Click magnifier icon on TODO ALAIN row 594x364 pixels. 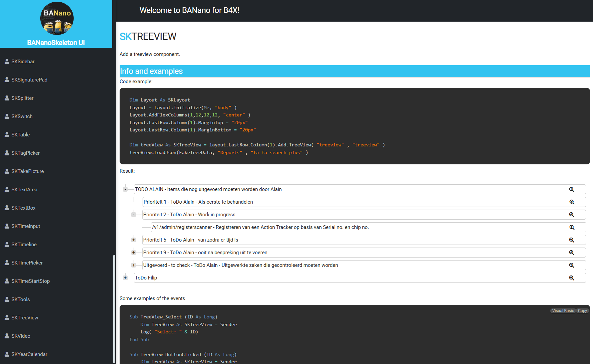(571, 189)
